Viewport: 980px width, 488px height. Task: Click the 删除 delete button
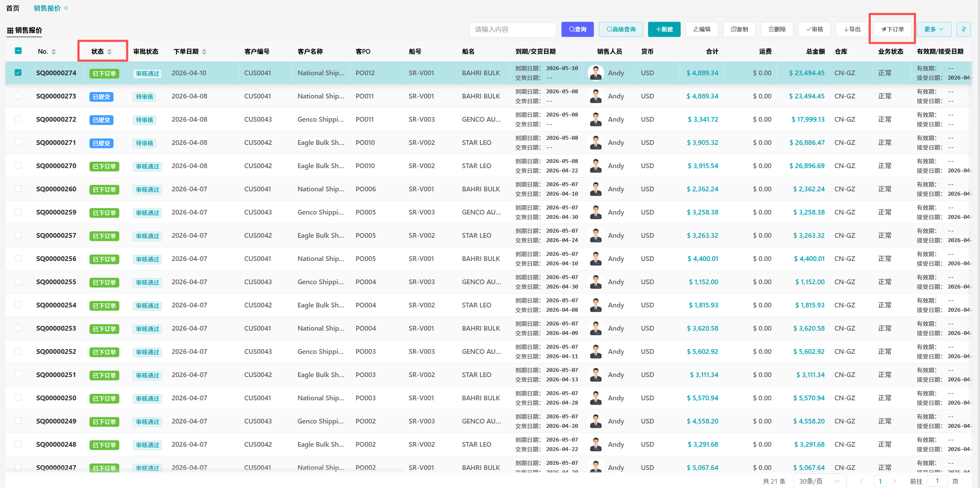coord(777,29)
